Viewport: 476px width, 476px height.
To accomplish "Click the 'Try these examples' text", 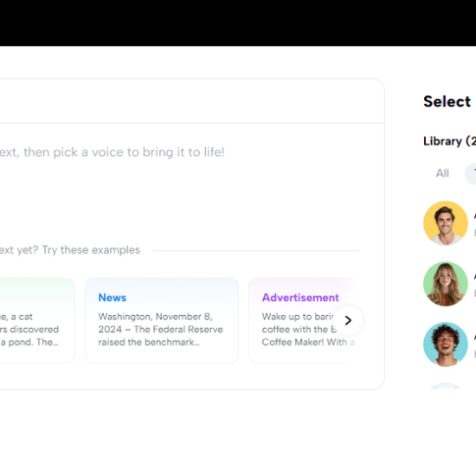I will (x=91, y=250).
